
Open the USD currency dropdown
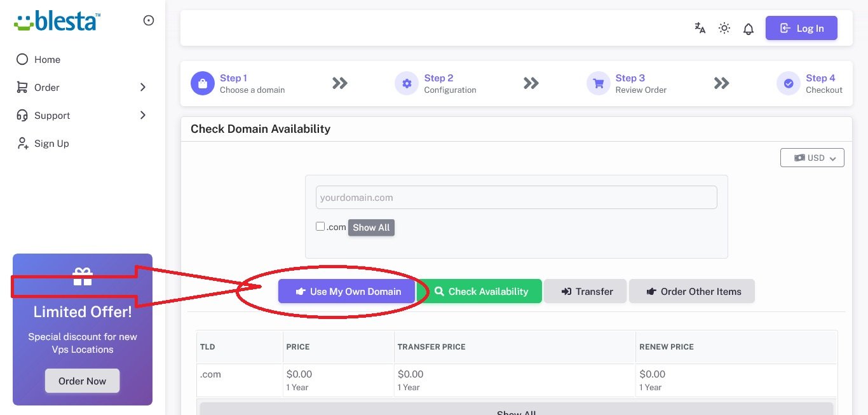[x=811, y=158]
